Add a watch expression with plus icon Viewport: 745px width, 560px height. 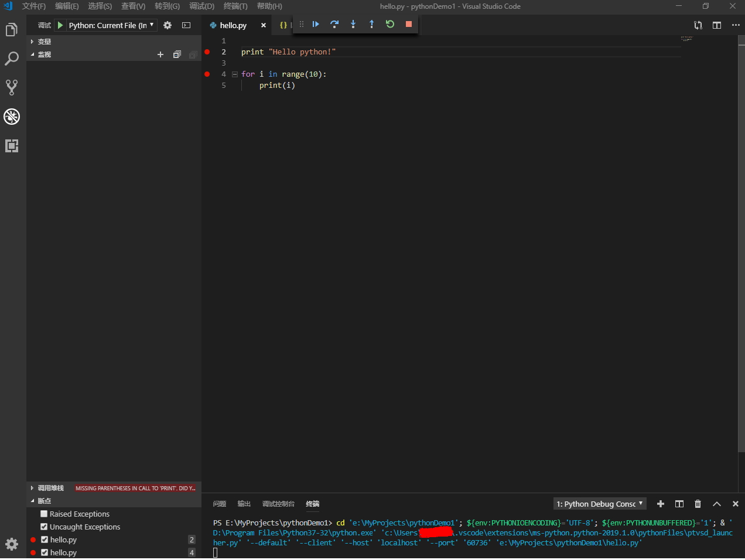(x=160, y=54)
